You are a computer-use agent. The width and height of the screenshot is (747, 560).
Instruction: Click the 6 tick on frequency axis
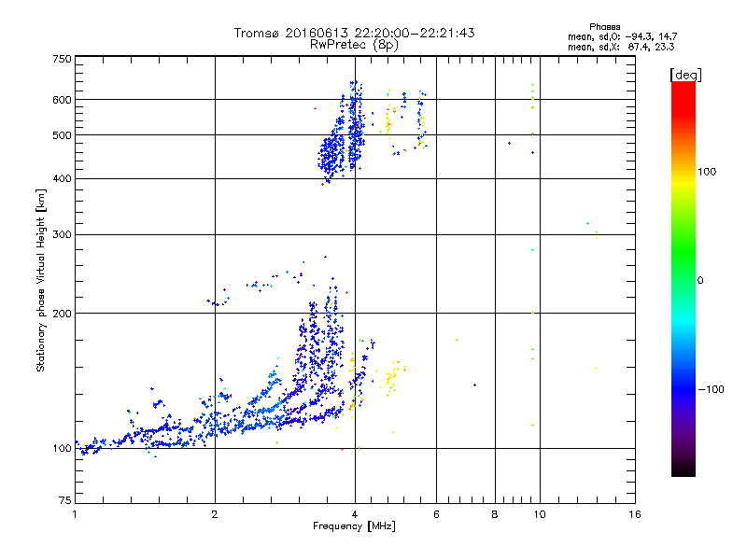pyautogui.click(x=437, y=514)
